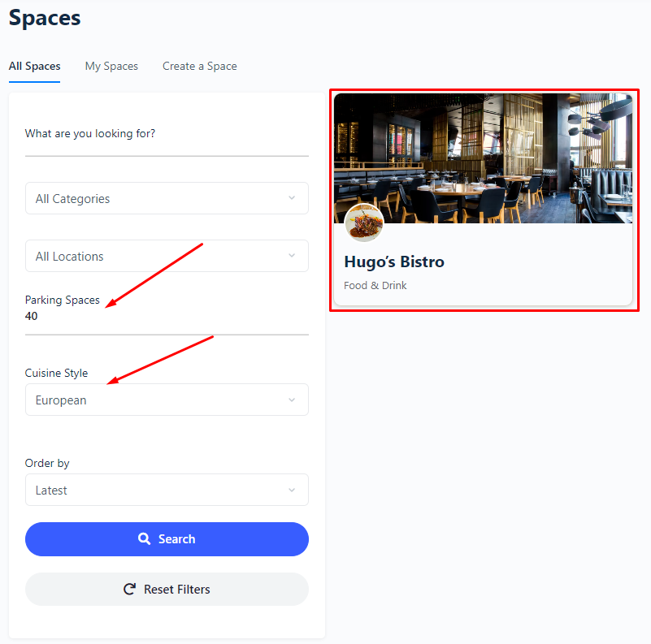This screenshot has height=644, width=651.
Task: Expand the European cuisine style dropdown
Action: (167, 400)
